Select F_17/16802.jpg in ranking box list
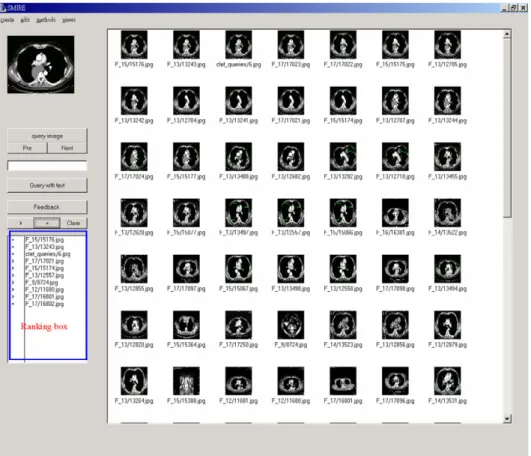Image resolution: width=531 pixels, height=456 pixels. coord(44,304)
